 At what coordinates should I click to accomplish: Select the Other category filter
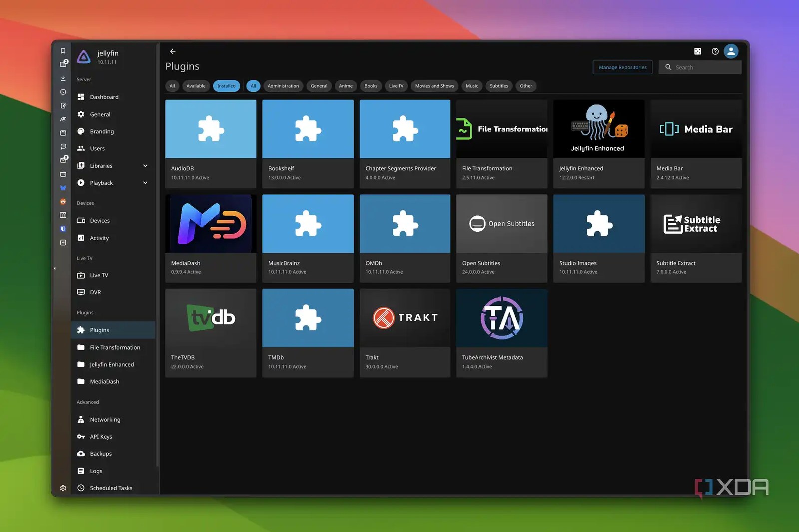pos(526,86)
